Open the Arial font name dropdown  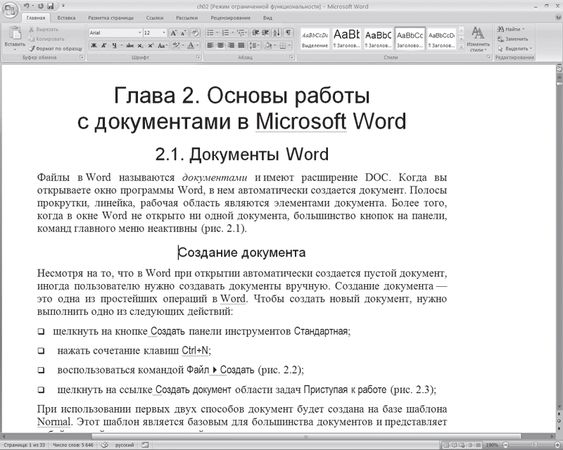click(139, 33)
